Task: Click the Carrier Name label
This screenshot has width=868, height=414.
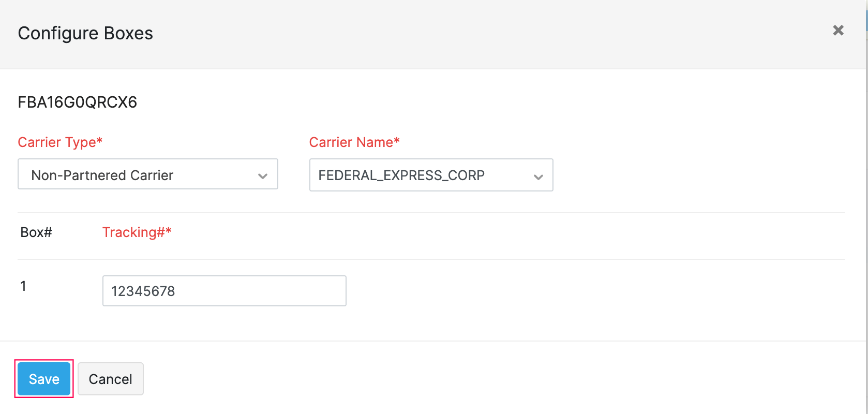Action: tap(354, 142)
